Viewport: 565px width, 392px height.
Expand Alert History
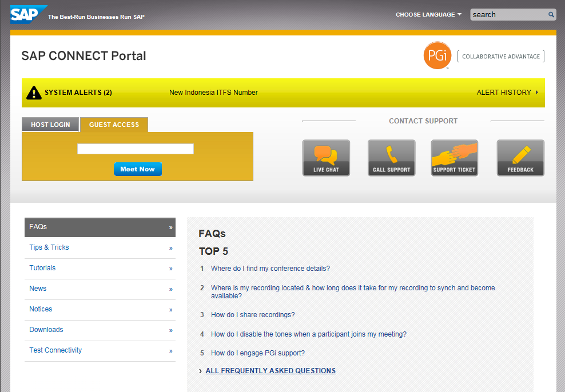[x=507, y=93]
